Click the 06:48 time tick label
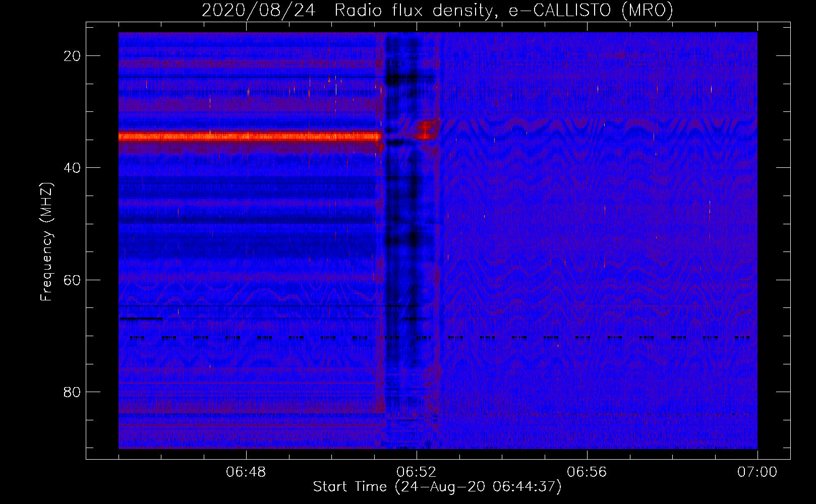 (x=246, y=472)
